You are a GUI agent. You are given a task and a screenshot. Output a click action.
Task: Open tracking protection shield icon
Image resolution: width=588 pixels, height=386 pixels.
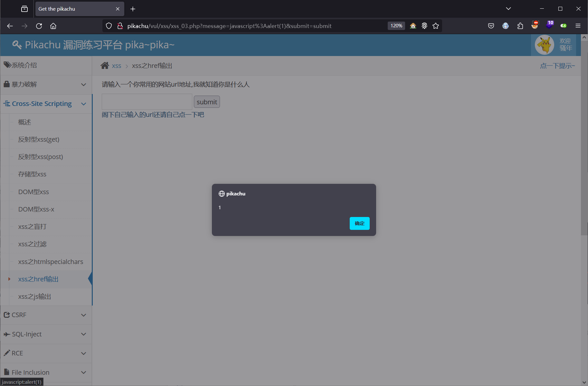coord(109,26)
